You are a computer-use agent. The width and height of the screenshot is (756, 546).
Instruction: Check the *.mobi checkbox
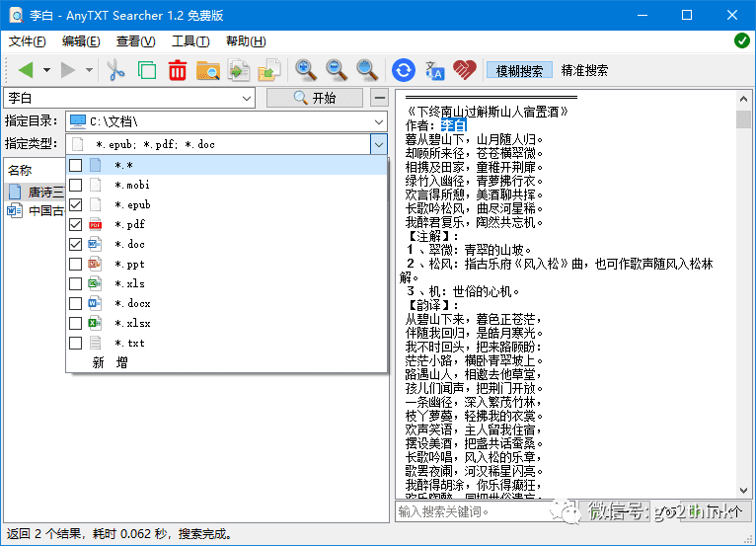[75, 186]
